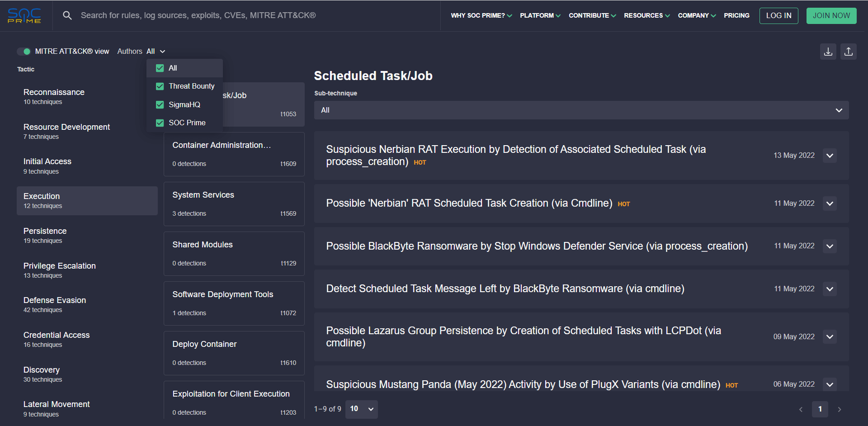Image resolution: width=868 pixels, height=426 pixels.
Task: Uncheck the SOC Prime author checkbox
Action: (x=160, y=123)
